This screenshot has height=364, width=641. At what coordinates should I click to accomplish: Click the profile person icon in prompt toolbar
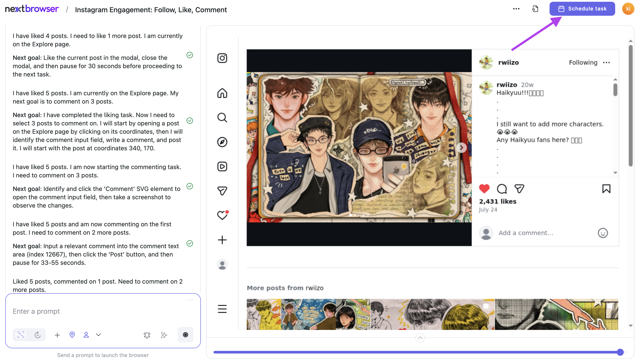point(86,335)
